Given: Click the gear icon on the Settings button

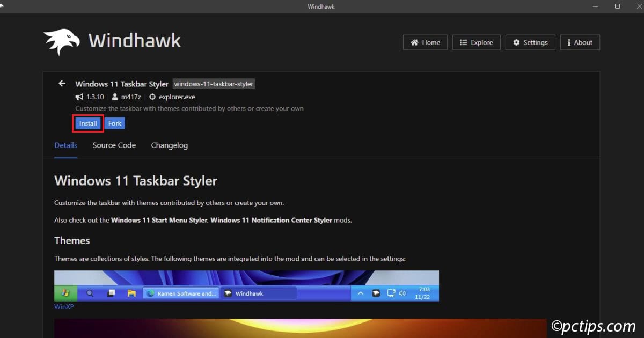Looking at the screenshot, I should click(516, 42).
